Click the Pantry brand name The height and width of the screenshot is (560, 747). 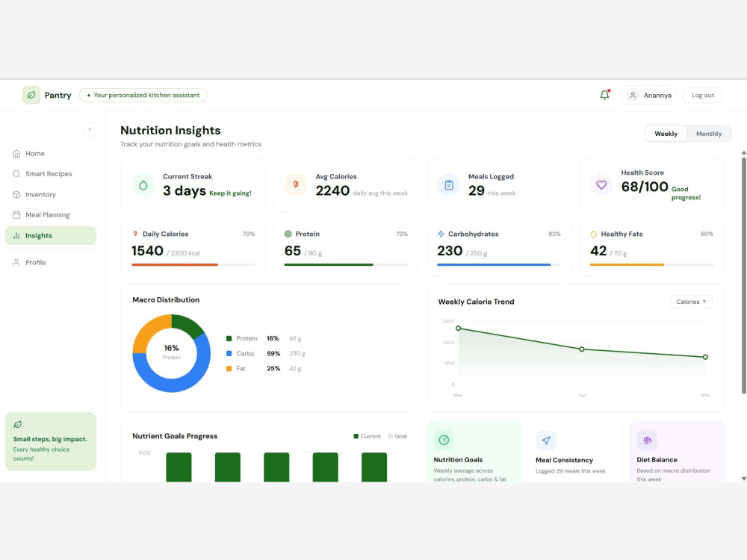click(x=58, y=96)
